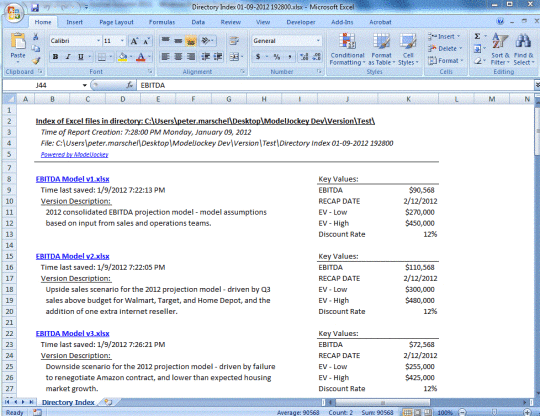
Task: Click Delete cells button
Action: click(445, 49)
